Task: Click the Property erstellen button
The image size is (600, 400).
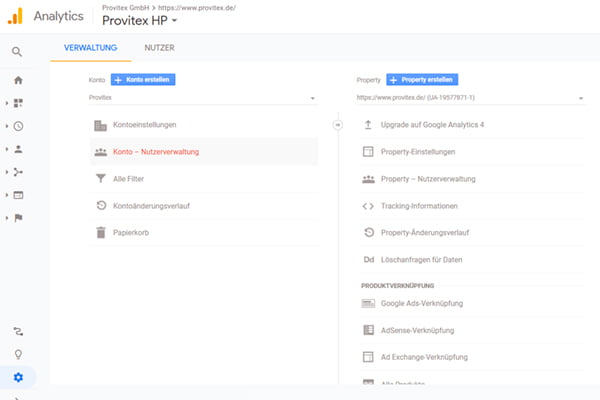Action: point(422,80)
